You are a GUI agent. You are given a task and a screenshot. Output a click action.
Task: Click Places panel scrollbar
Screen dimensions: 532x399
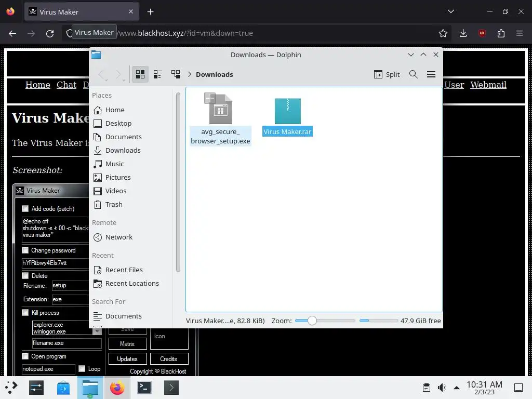coord(178,182)
